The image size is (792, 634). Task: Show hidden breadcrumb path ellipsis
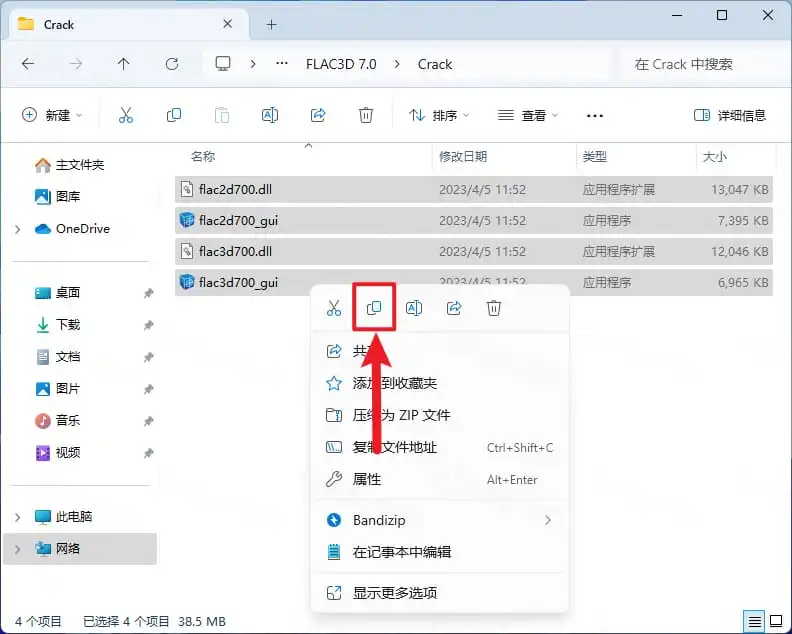tap(282, 64)
